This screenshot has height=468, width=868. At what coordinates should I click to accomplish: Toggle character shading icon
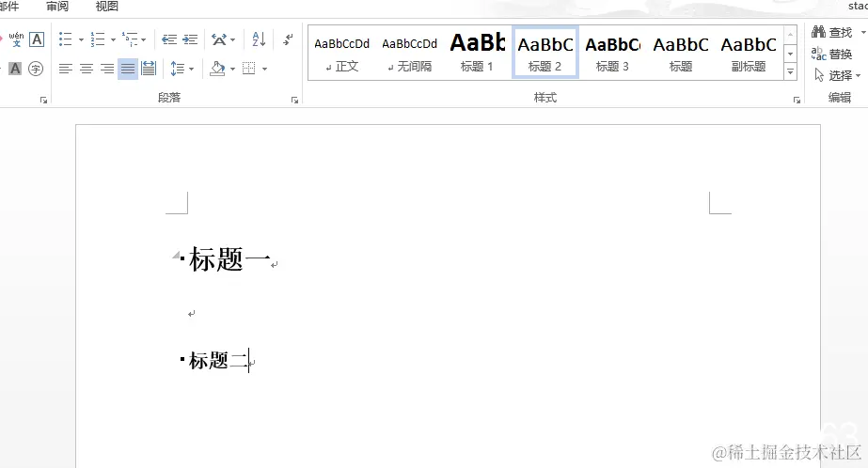pyautogui.click(x=15, y=69)
